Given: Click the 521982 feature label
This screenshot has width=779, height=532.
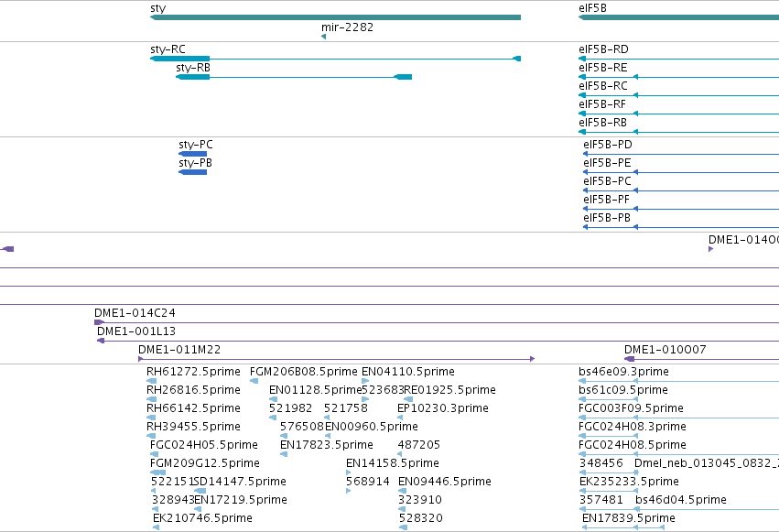Looking at the screenshot, I should tap(290, 408).
